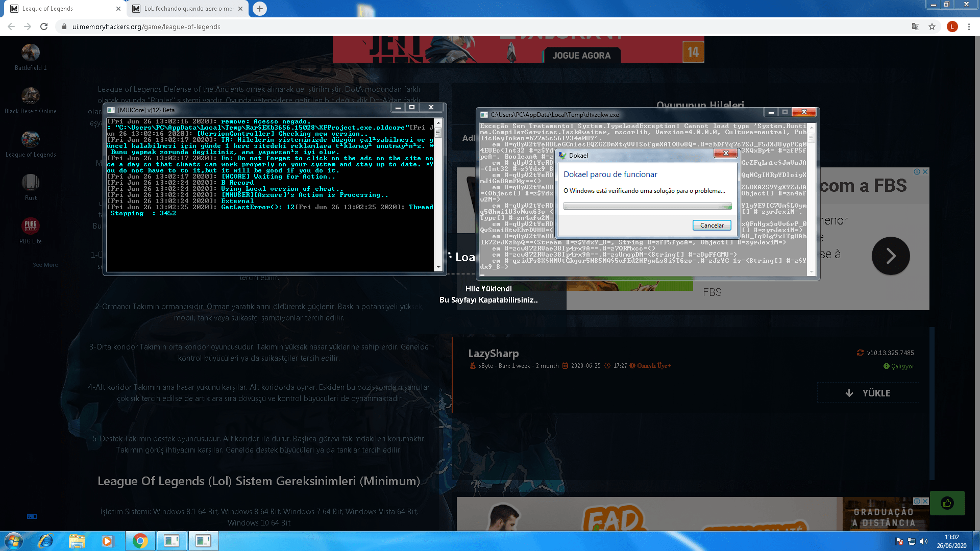Screen dimensions: 980x551
Task: Open the Chrome three-dot menu
Action: [969, 27]
